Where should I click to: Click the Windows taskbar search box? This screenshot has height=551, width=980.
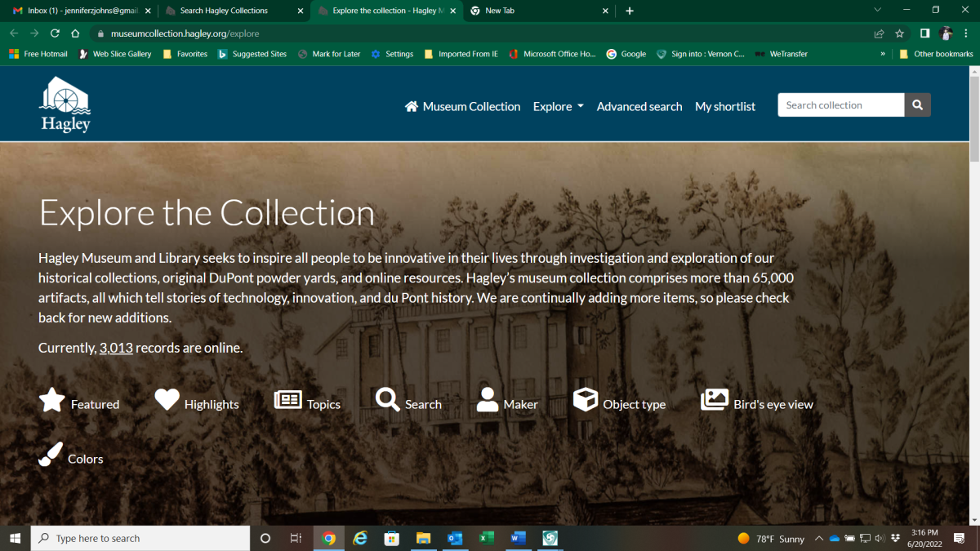[140, 538]
